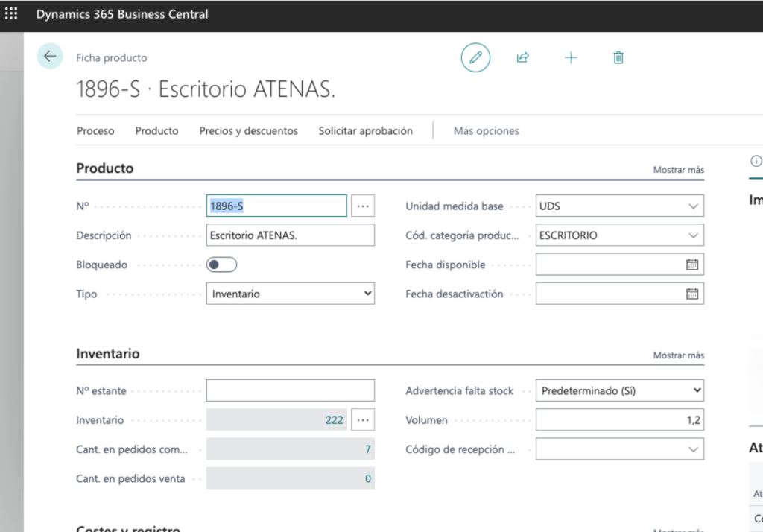This screenshot has width=763, height=532.
Task: Click the Bloqueado field label
Action: [x=101, y=265]
